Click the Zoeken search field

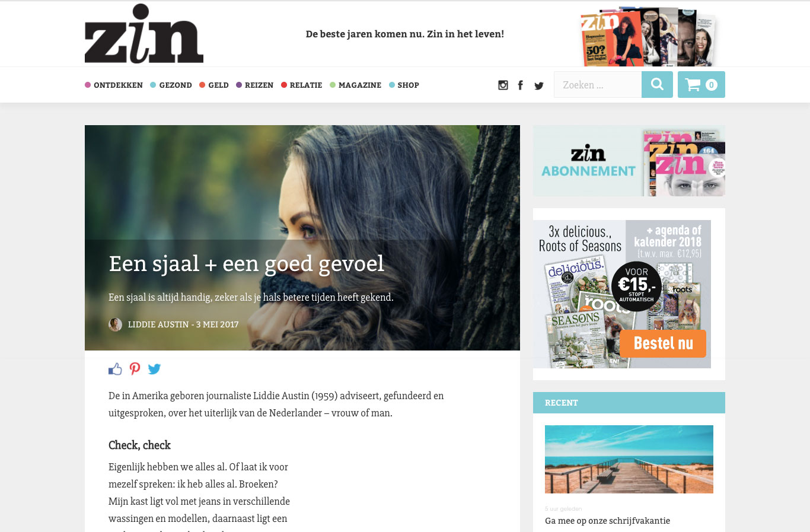click(x=598, y=84)
